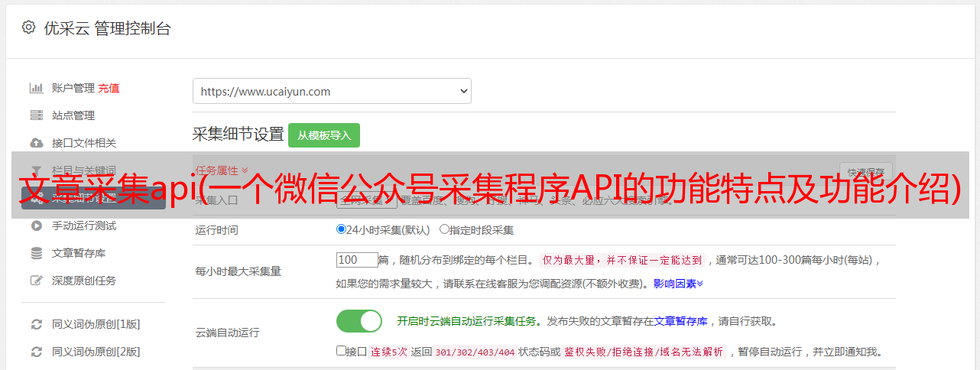This screenshot has height=370, width=980.
Task: Click the refresh icon for 同义词伪原创[1版]
Action: pyautogui.click(x=36, y=324)
